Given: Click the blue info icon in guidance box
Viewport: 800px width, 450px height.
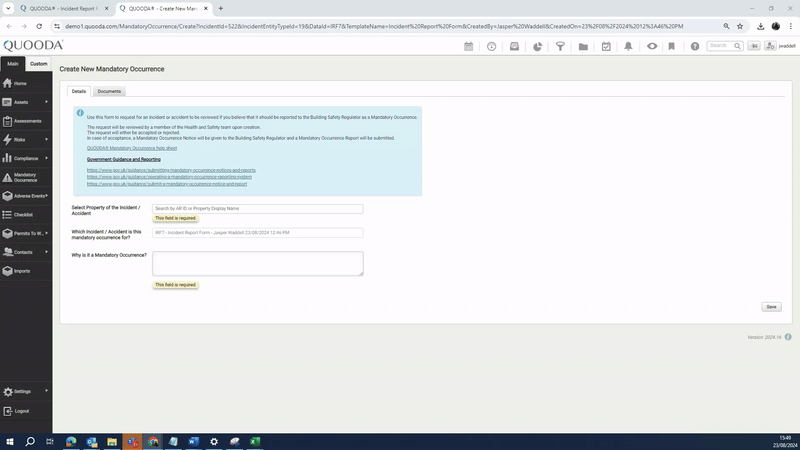Looking at the screenshot, I should pos(80,113).
